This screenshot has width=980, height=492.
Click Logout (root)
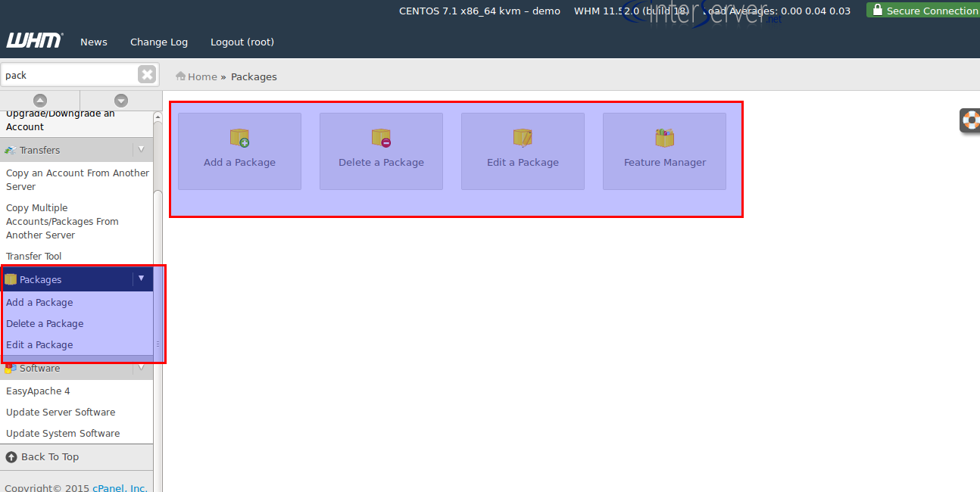[x=242, y=42]
